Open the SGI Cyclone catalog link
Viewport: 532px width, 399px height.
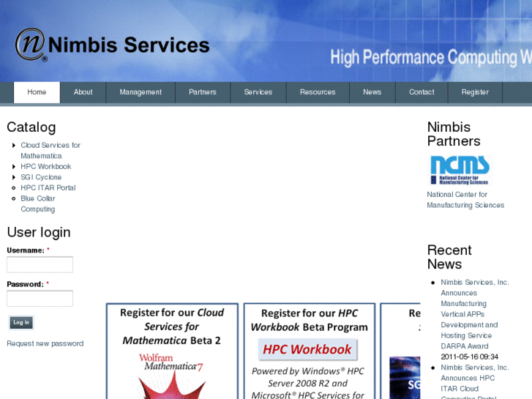pos(41,177)
